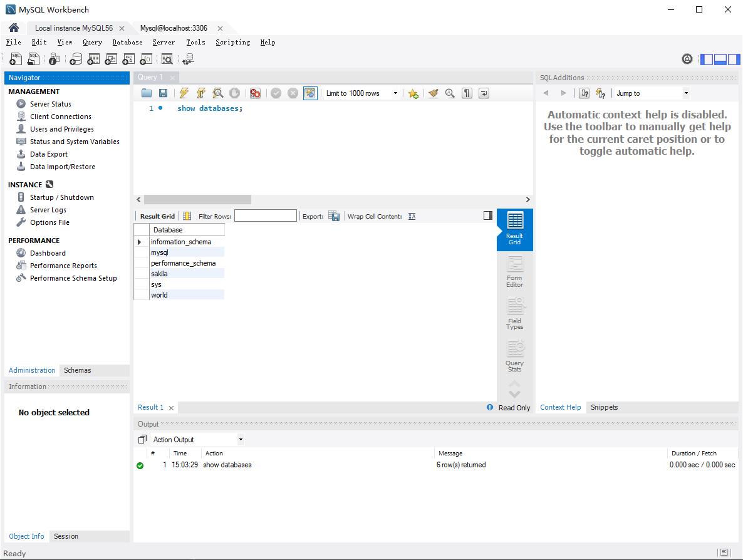The height and width of the screenshot is (560, 743).
Task: Open Data Export
Action: 49,155
